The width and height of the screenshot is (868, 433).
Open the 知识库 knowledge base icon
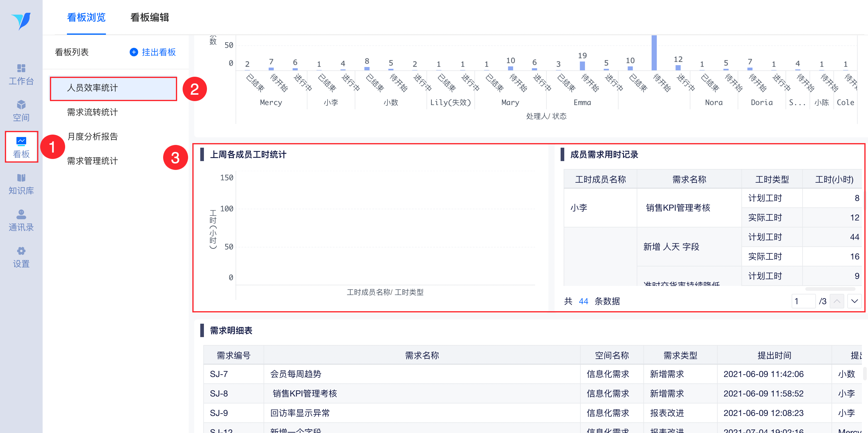click(21, 178)
